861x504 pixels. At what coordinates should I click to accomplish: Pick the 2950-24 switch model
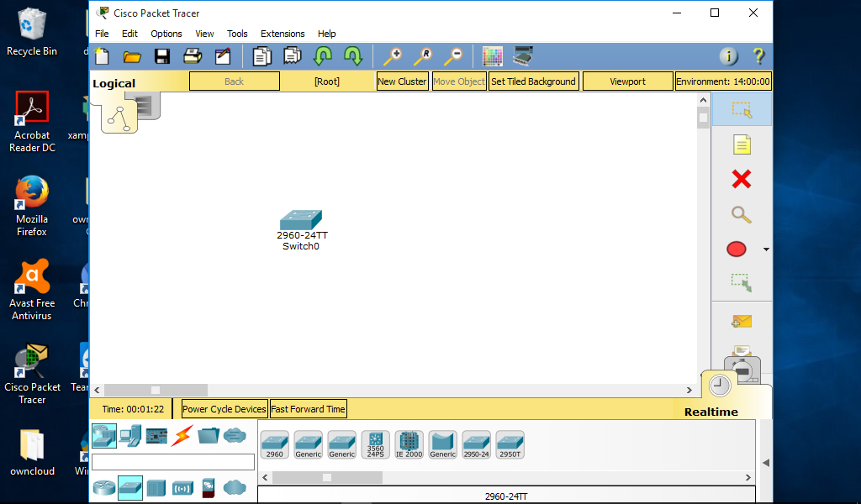pyautogui.click(x=477, y=444)
